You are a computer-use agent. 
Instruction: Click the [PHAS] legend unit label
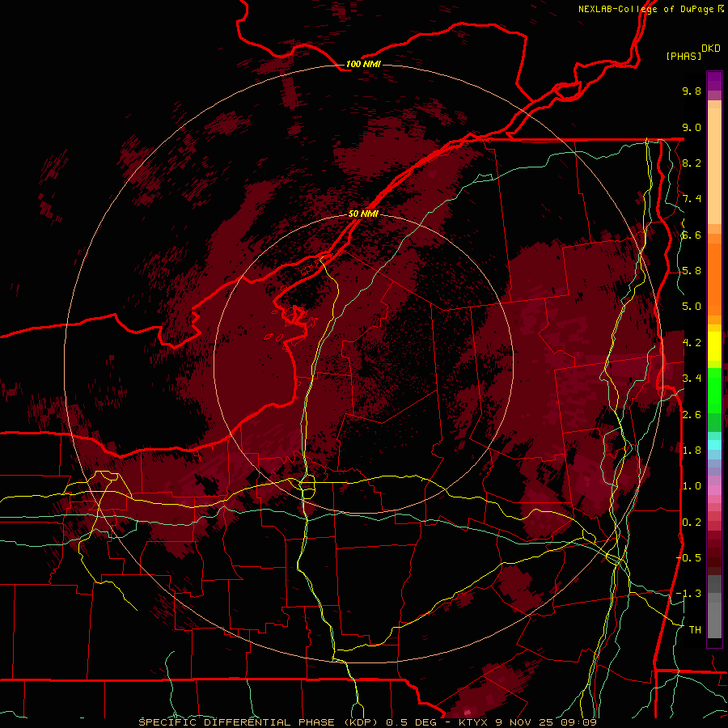(684, 56)
